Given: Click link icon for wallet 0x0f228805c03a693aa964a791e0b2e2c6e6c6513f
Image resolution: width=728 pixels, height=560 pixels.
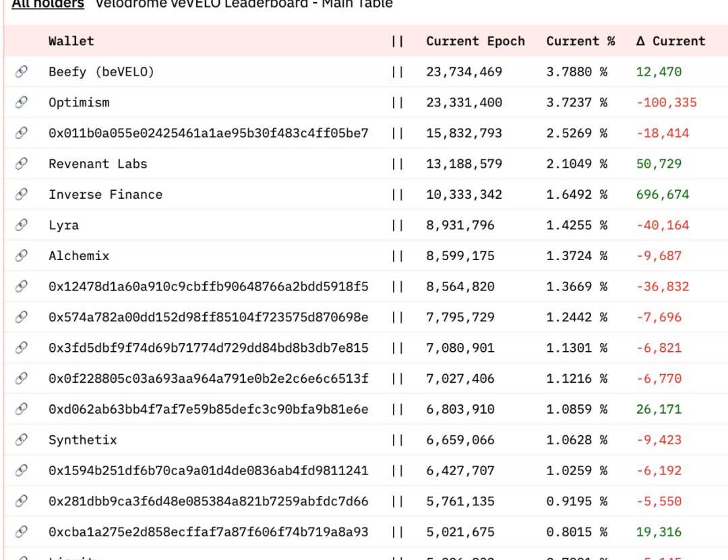Looking at the screenshot, I should coord(22,378).
